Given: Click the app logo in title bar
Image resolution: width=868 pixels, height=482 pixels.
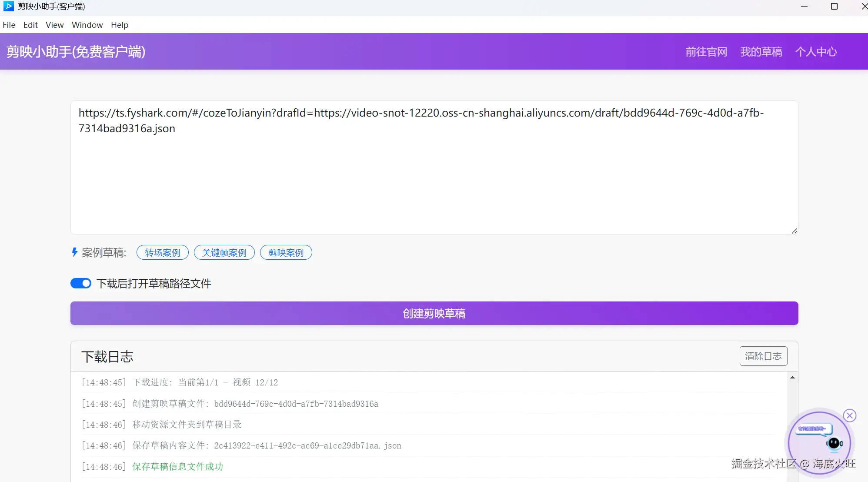Looking at the screenshot, I should [8, 6].
